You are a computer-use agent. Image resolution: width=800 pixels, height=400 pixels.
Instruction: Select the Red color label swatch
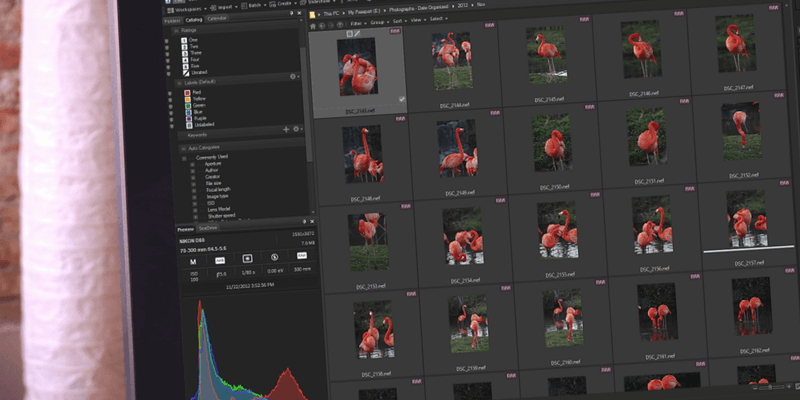click(187, 92)
